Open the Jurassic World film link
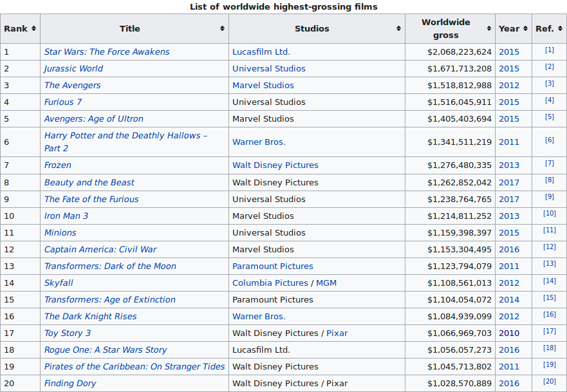Image resolution: width=567 pixels, height=392 pixels. pos(73,68)
